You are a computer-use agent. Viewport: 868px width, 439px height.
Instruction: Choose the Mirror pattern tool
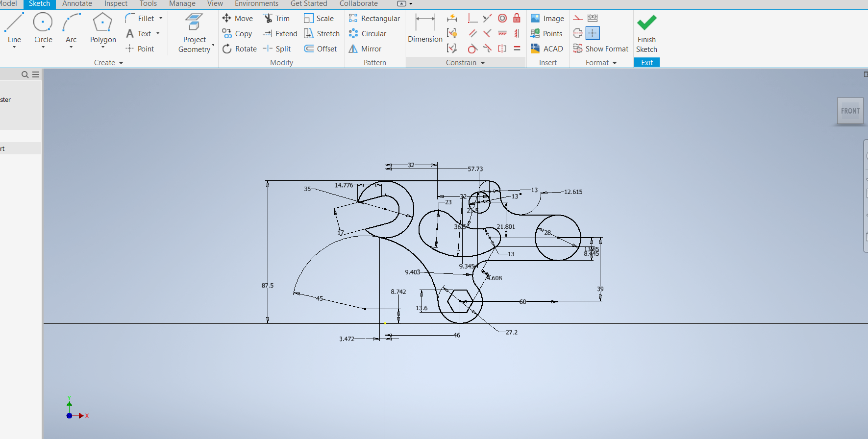click(x=365, y=49)
